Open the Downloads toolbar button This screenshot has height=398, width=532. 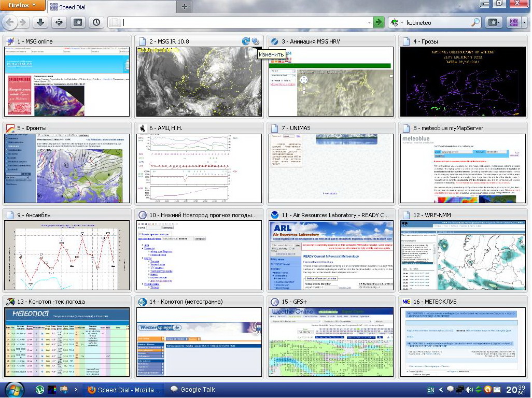point(40,22)
